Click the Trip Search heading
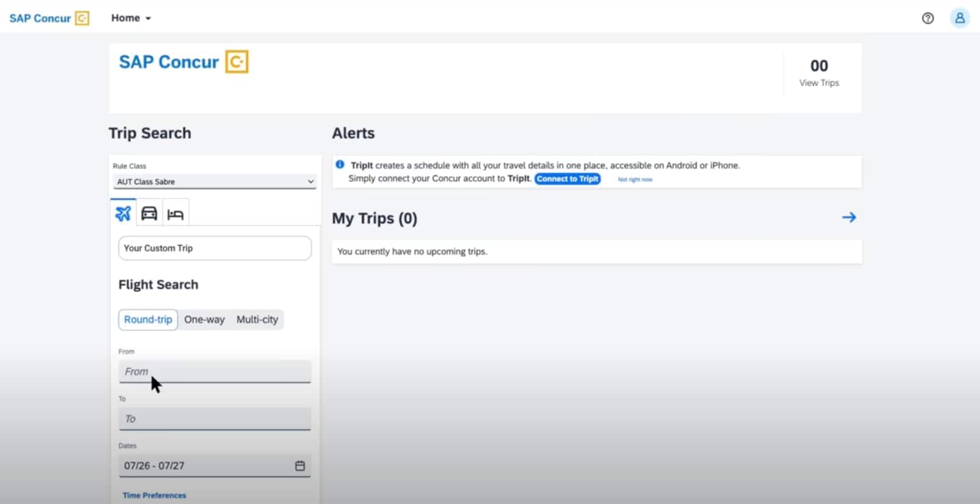 pos(150,133)
